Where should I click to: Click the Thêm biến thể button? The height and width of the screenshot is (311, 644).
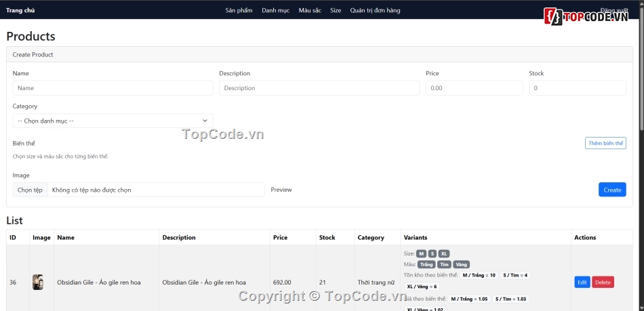(605, 143)
